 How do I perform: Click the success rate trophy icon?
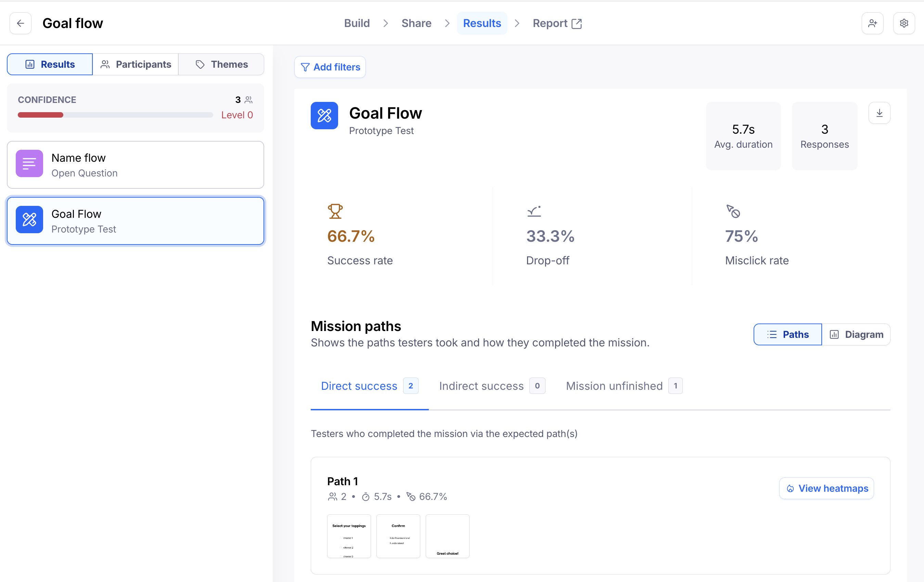point(335,211)
